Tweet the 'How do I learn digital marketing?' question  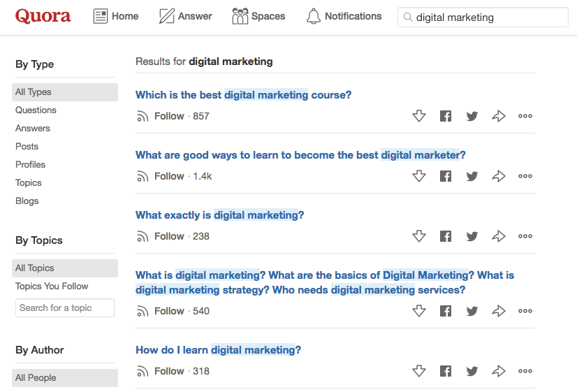[x=472, y=371]
